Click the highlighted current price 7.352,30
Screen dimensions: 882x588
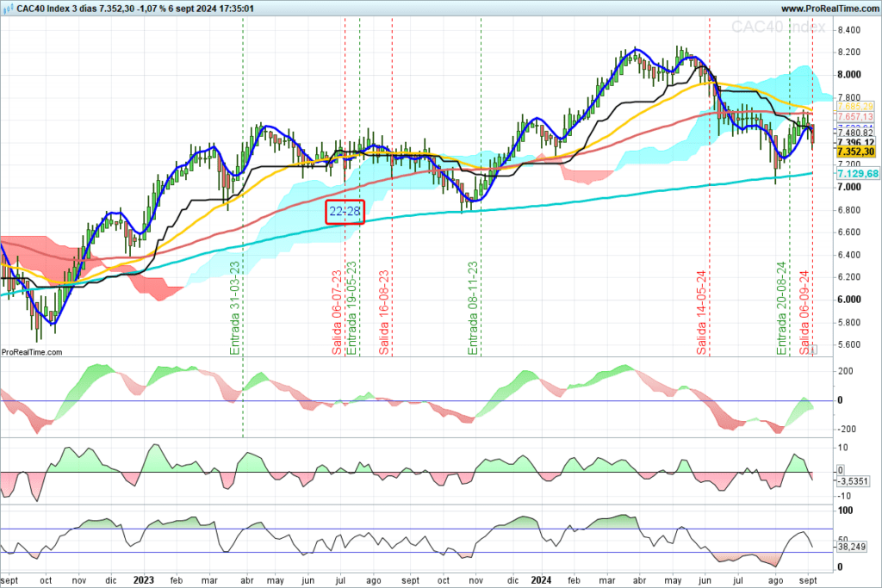pyautogui.click(x=855, y=152)
